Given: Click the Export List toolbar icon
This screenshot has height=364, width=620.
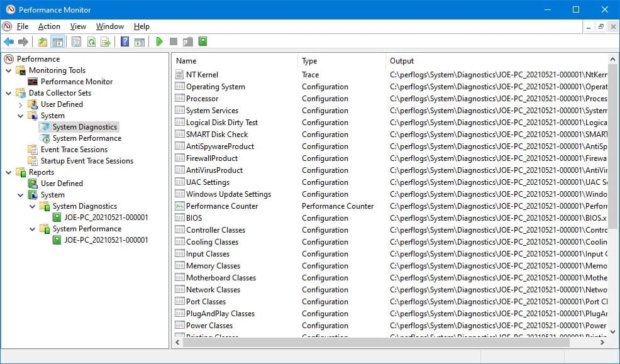Looking at the screenshot, I should click(x=107, y=41).
